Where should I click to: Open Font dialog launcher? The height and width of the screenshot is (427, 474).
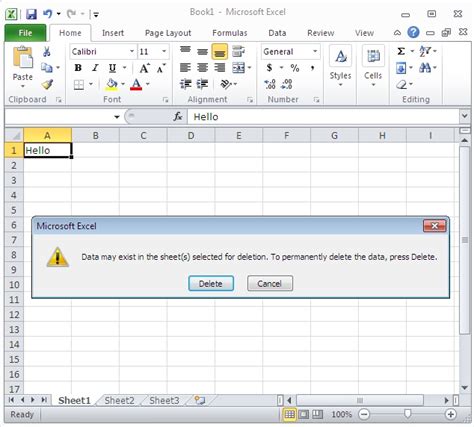click(x=165, y=100)
